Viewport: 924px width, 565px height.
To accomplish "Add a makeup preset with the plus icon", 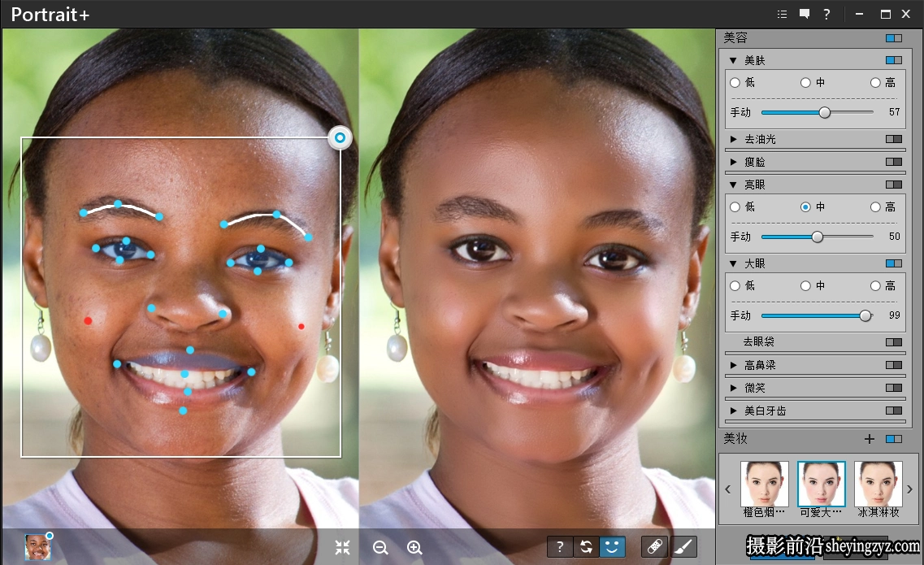I will coord(870,439).
